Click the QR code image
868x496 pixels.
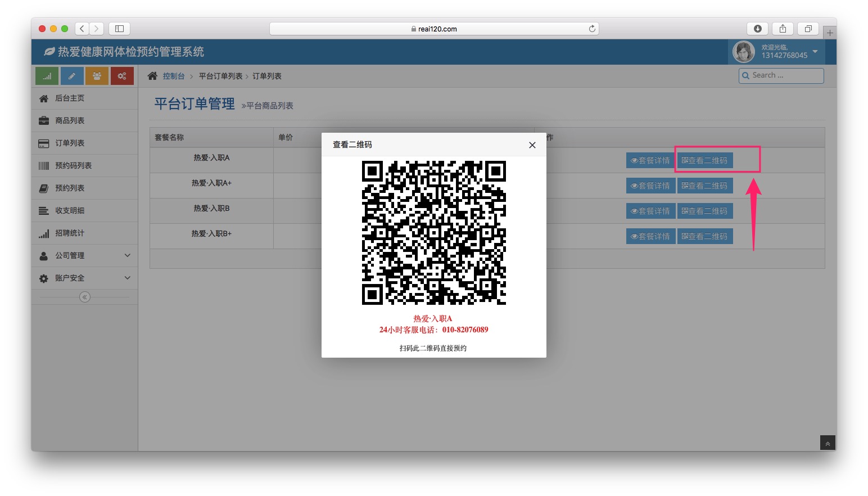point(433,233)
